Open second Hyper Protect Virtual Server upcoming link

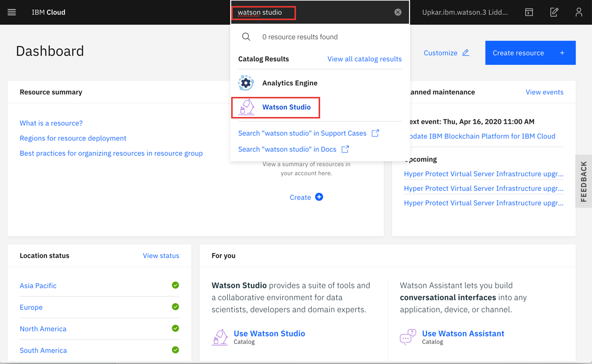click(x=483, y=189)
